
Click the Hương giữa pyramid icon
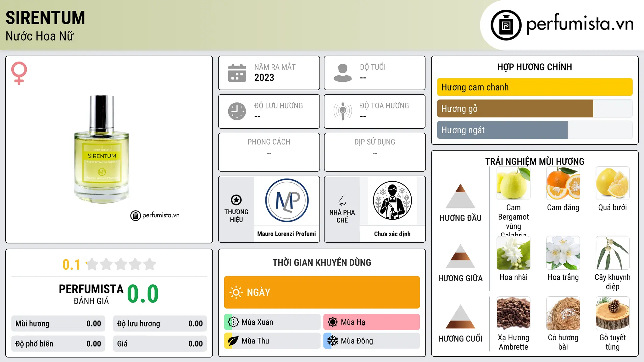pos(460,256)
